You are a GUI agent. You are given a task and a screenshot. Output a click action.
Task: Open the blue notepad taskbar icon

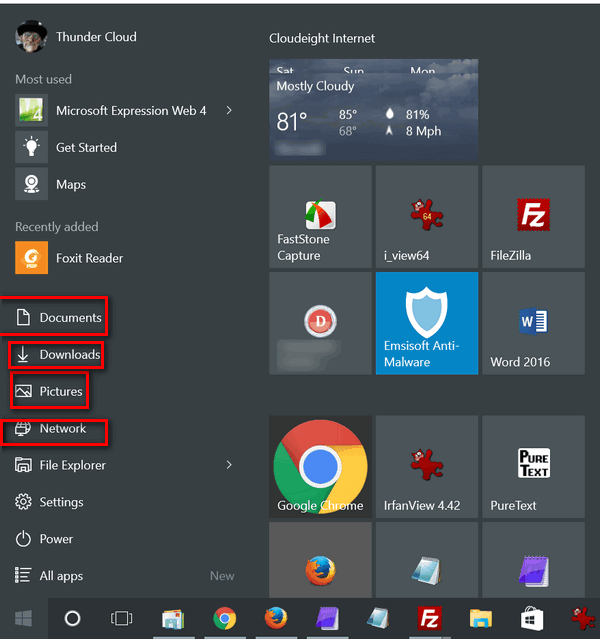378,618
